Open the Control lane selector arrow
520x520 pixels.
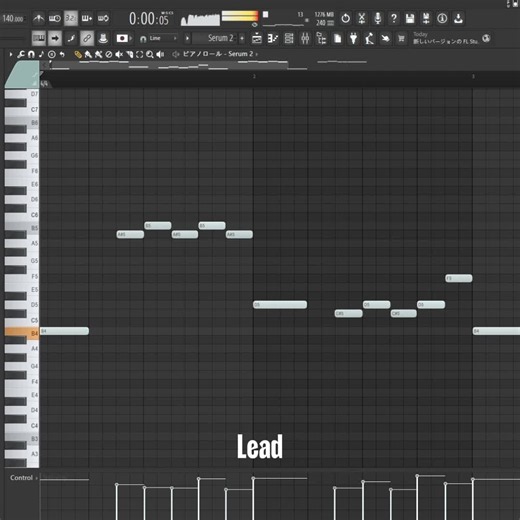point(36,478)
